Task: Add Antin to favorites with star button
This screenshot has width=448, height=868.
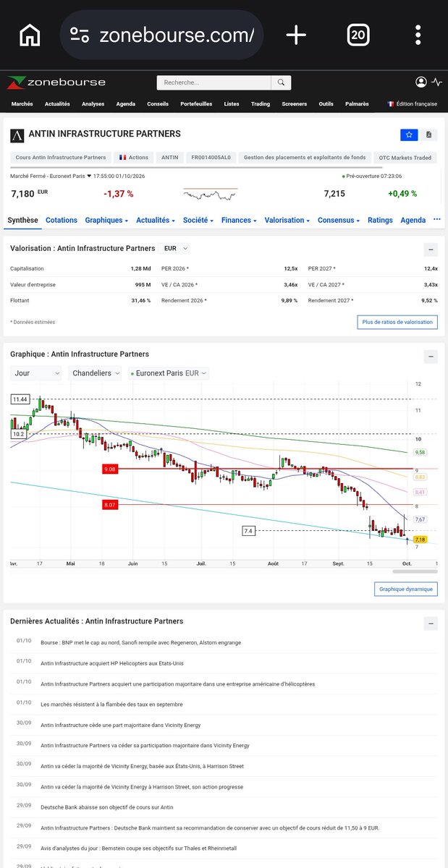Action: 409,135
